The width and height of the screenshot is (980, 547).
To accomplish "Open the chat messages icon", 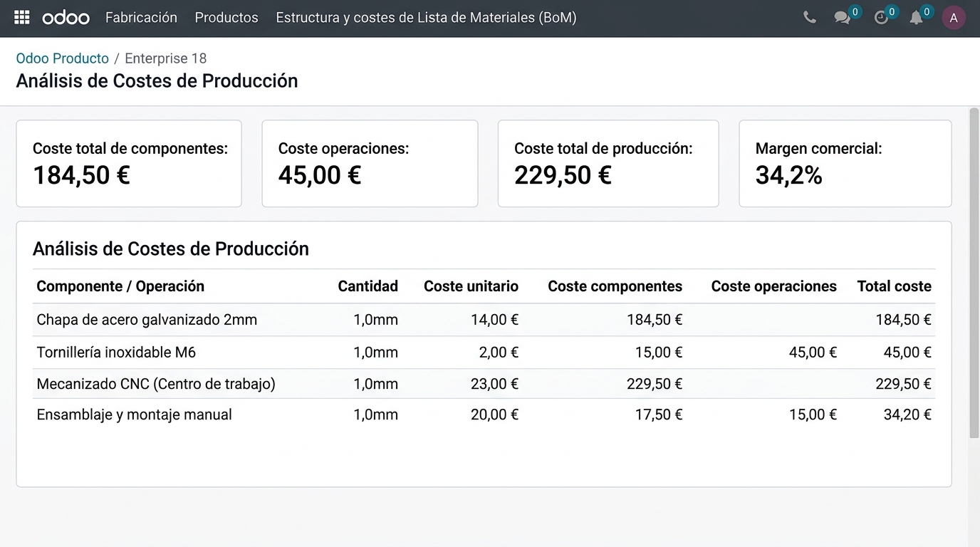I will pyautogui.click(x=843, y=17).
